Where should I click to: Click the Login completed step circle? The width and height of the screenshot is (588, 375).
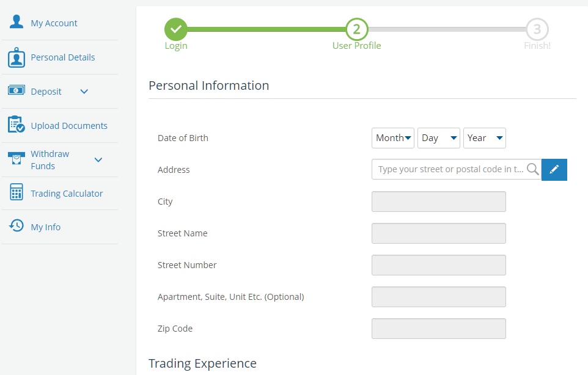(x=175, y=29)
